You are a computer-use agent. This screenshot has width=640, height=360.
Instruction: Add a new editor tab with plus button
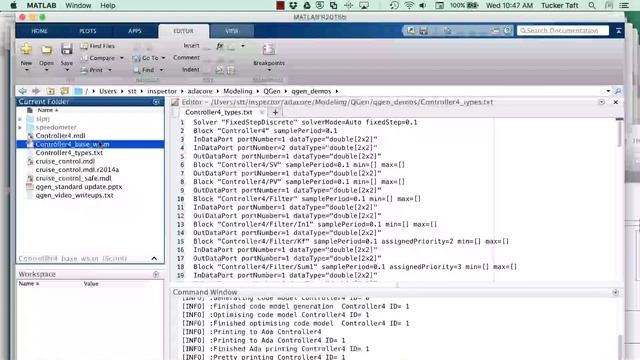click(275, 112)
